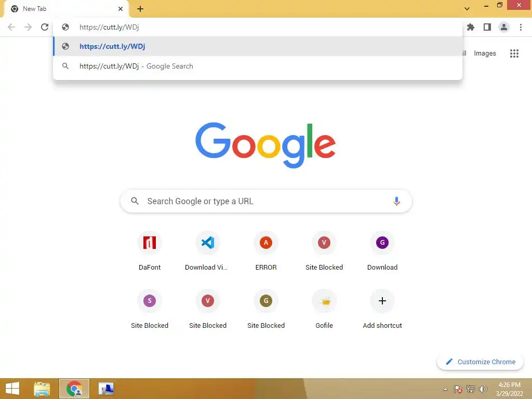This screenshot has height=399, width=532.
Task: Open the Site Blocked shortcut below Download Vi...
Action: pyautogui.click(x=208, y=309)
